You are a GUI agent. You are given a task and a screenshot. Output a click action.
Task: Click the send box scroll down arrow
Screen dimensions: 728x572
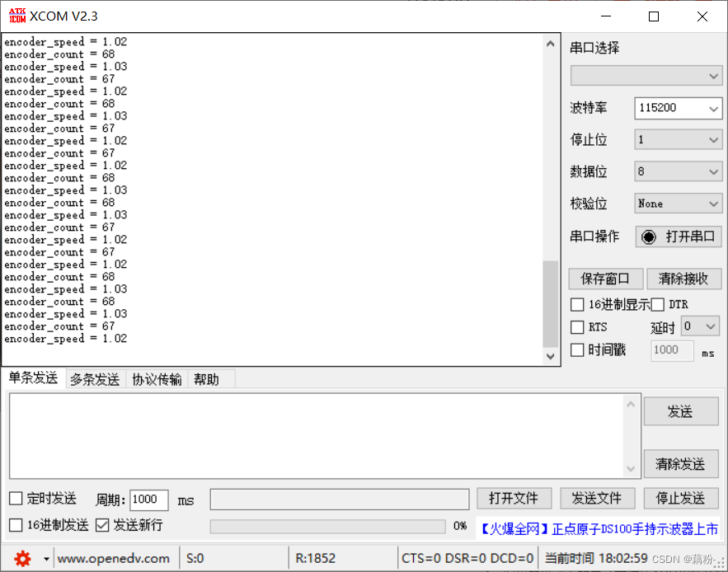click(631, 468)
